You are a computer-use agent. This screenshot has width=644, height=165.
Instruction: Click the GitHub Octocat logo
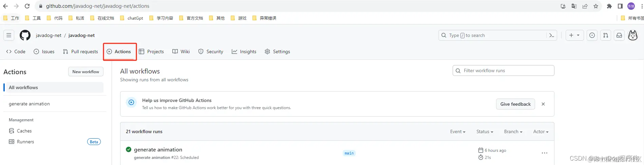25,35
